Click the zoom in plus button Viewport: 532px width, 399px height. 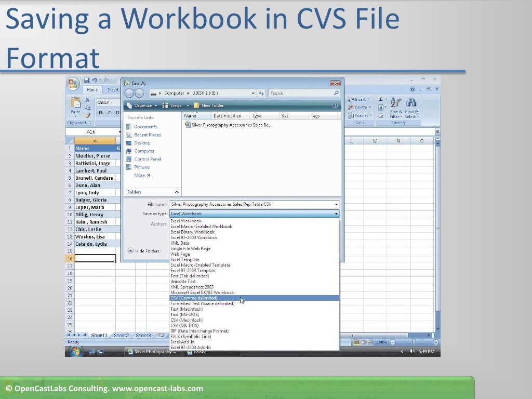pos(436,342)
